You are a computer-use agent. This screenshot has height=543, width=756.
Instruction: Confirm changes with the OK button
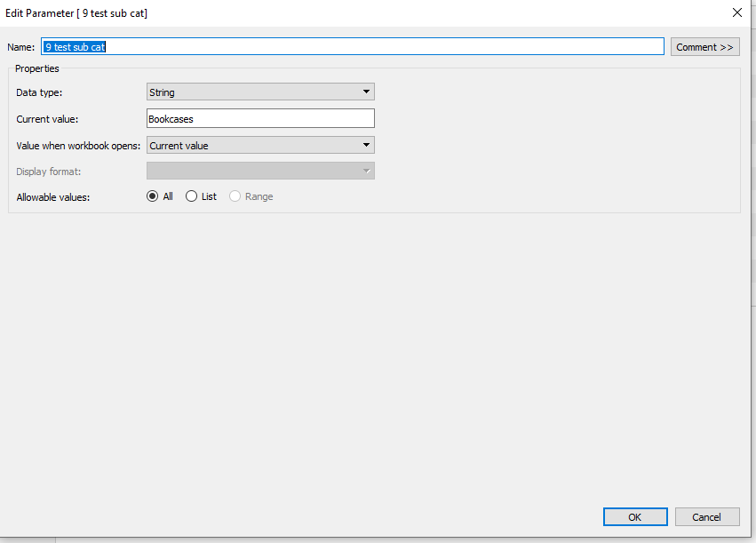(x=635, y=517)
